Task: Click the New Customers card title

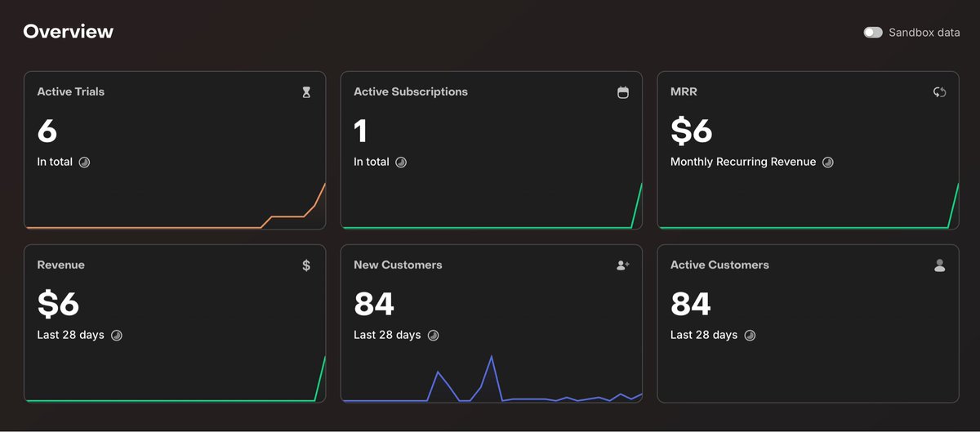Action: click(x=398, y=265)
